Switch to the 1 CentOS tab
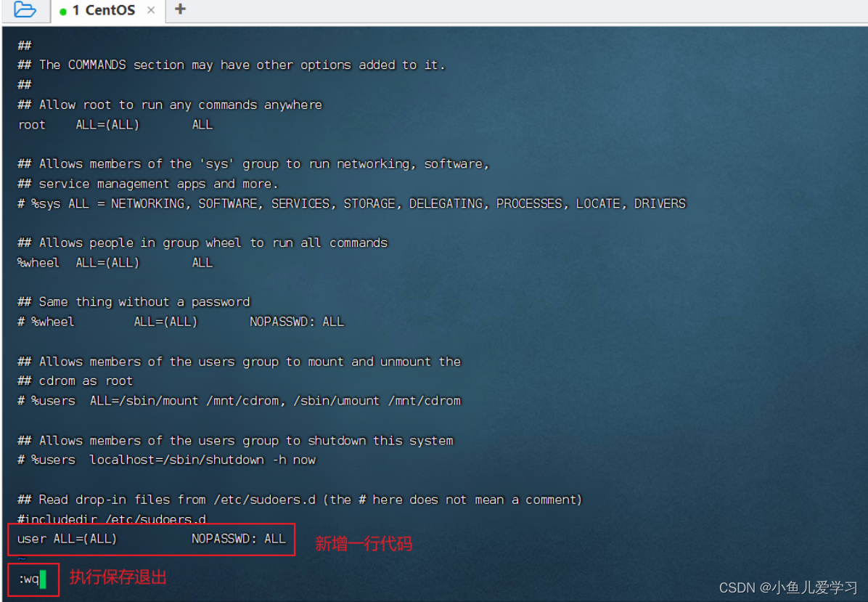 coord(104,10)
